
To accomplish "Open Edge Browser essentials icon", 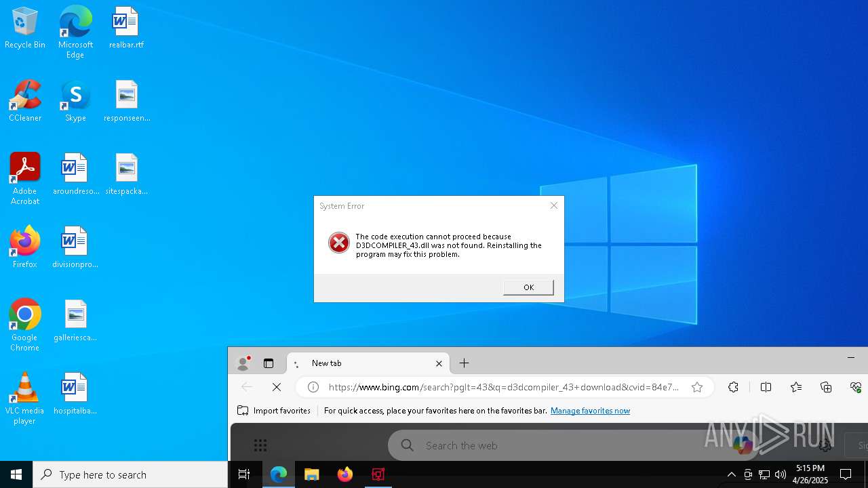I will tap(856, 387).
